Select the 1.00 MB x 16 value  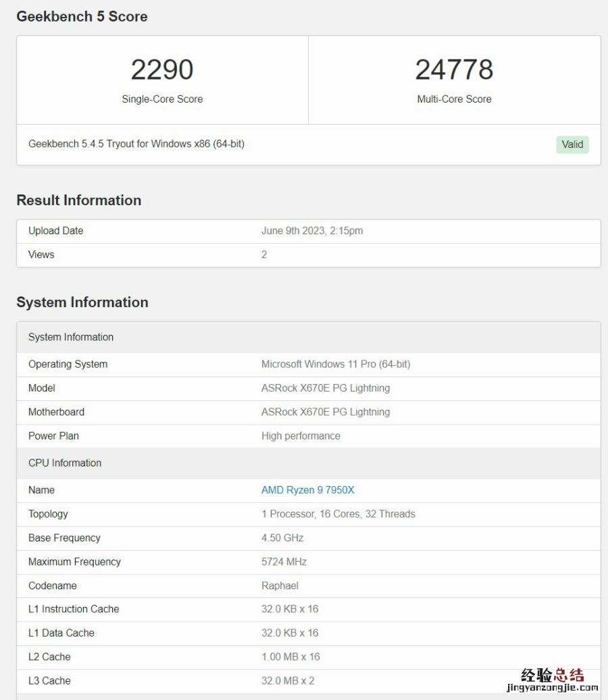click(290, 657)
